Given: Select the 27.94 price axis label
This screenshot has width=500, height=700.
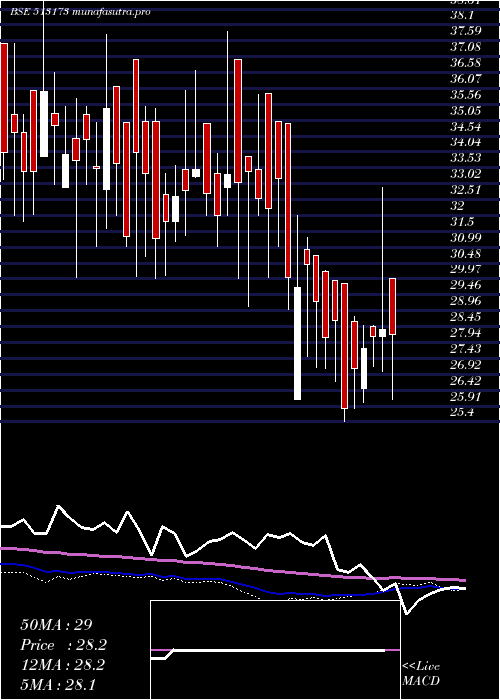Looking at the screenshot, I should pyautogui.click(x=466, y=333).
